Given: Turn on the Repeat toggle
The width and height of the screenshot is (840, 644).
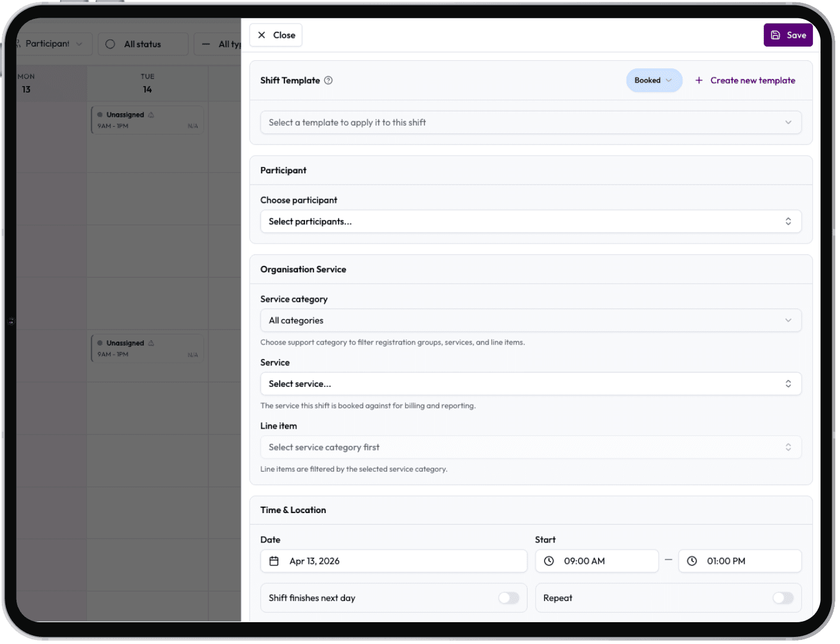Looking at the screenshot, I should pyautogui.click(x=783, y=598).
